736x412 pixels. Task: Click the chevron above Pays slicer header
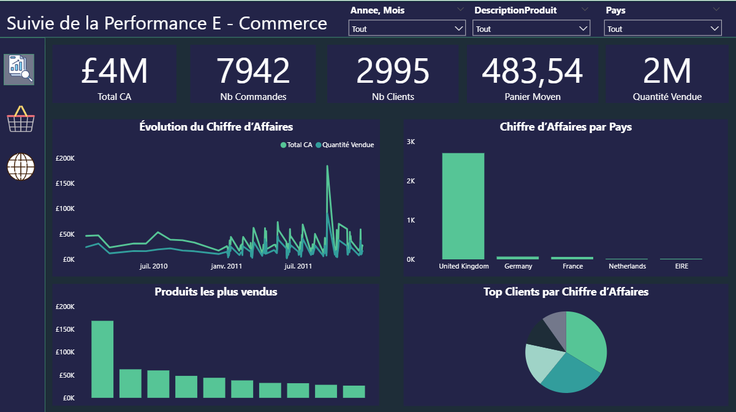pyautogui.click(x=716, y=9)
